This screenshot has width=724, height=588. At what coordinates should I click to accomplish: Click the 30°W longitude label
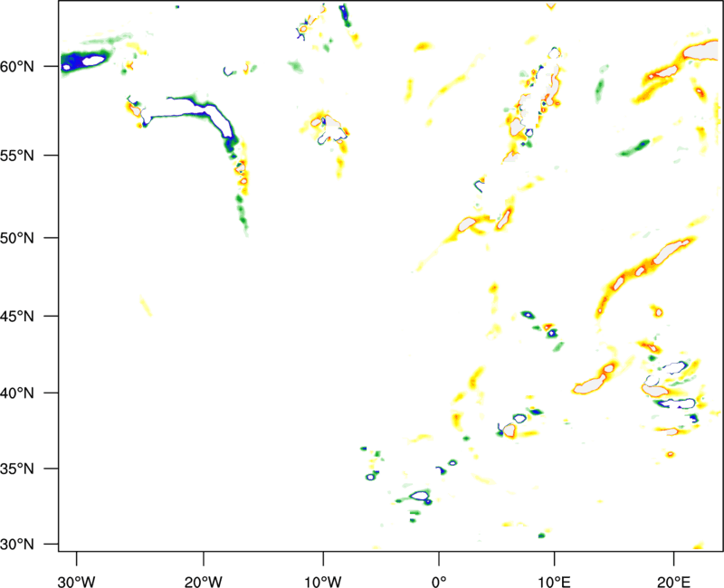click(x=76, y=582)
